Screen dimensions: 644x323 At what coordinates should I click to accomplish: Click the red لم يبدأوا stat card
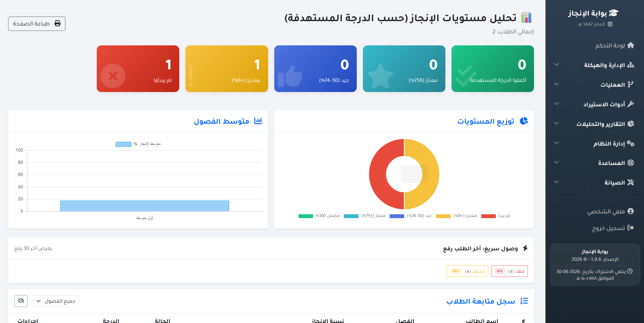coord(138,69)
